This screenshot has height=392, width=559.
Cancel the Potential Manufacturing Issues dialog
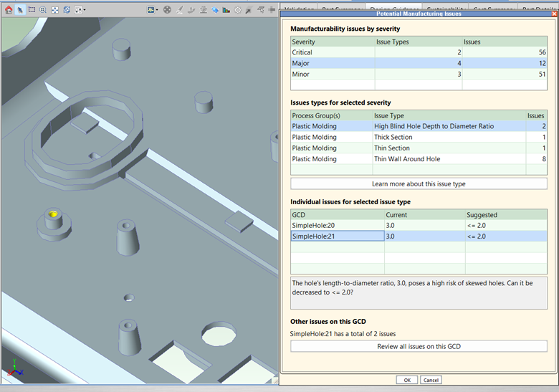pyautogui.click(x=431, y=380)
